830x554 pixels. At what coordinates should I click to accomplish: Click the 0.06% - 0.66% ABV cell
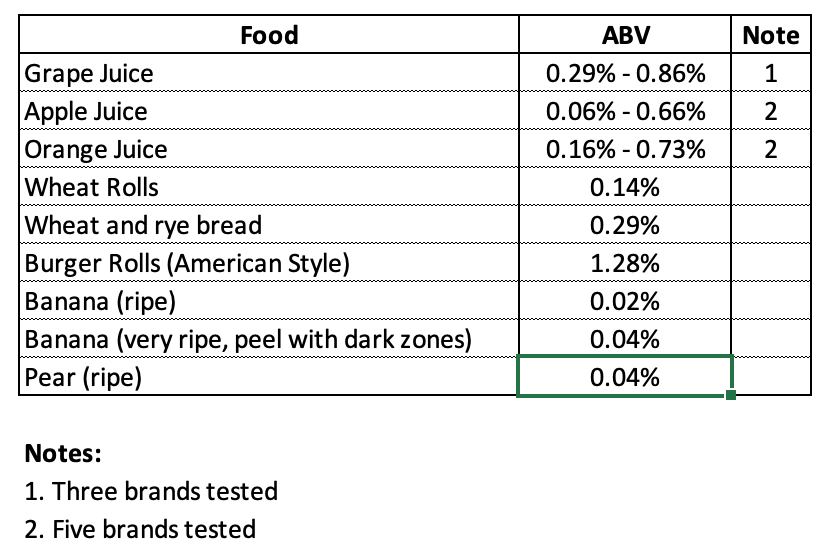point(625,111)
